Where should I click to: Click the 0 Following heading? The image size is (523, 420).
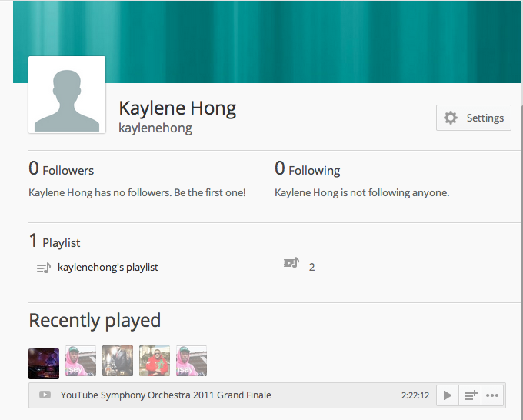click(307, 168)
